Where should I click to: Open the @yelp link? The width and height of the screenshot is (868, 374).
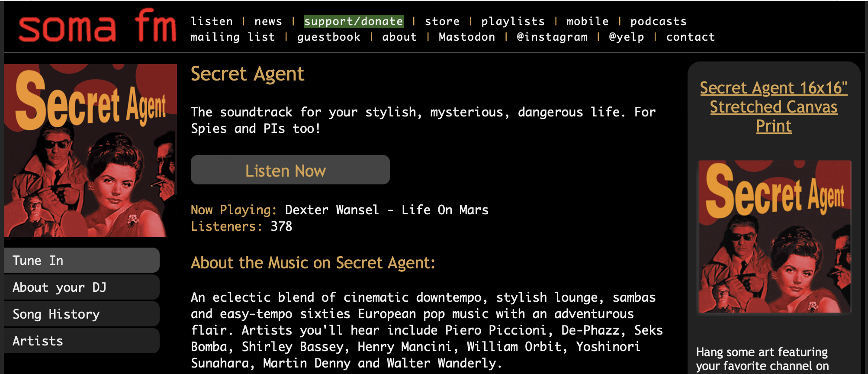pyautogui.click(x=627, y=37)
